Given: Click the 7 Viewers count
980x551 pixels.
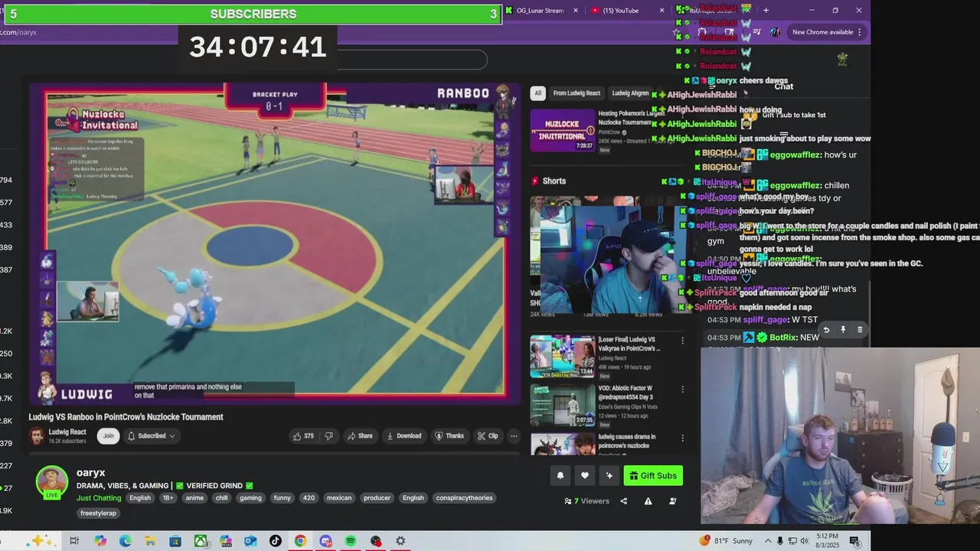Looking at the screenshot, I should [x=586, y=501].
